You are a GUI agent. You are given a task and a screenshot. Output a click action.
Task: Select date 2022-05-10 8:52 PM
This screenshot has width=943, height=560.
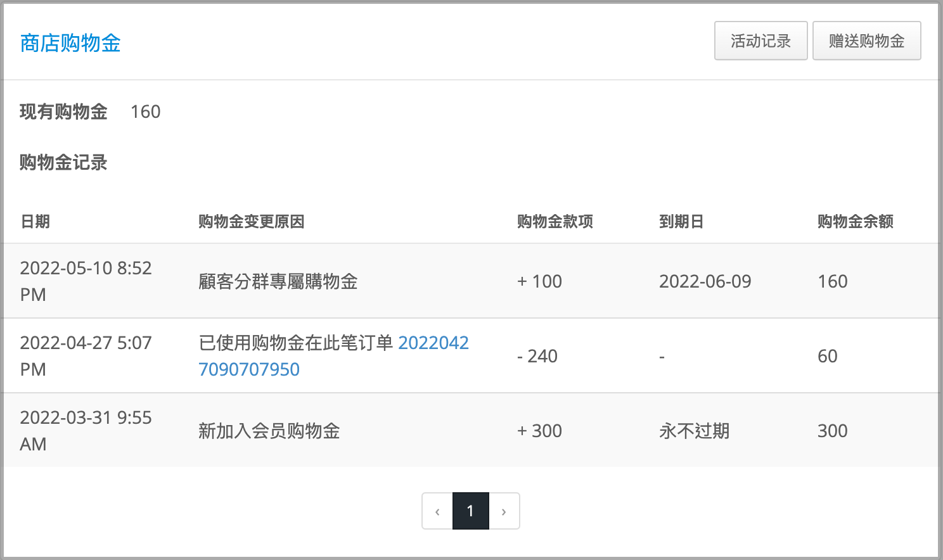tap(86, 281)
